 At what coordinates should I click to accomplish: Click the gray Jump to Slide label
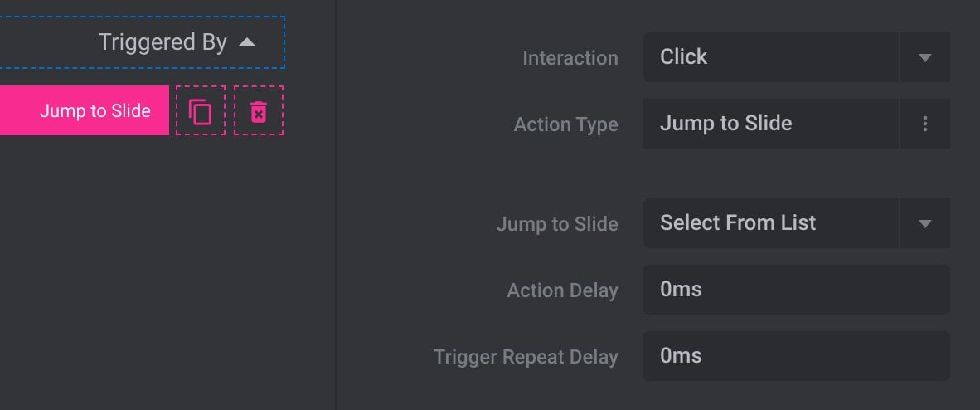click(557, 224)
